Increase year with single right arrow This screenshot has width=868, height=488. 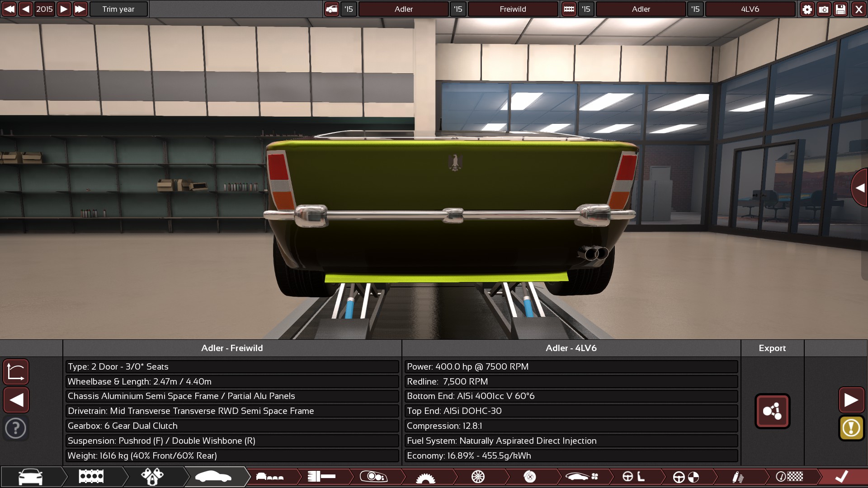tap(64, 9)
